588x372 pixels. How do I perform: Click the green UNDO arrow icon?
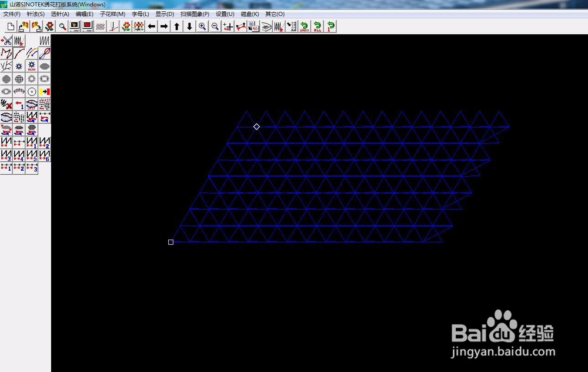(x=304, y=26)
